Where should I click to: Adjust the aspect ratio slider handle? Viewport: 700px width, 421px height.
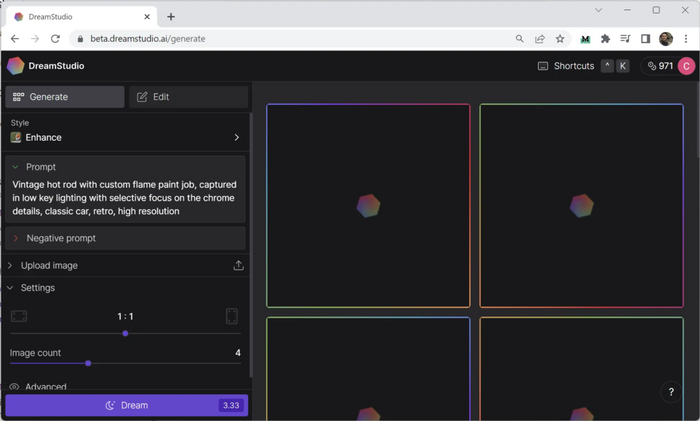point(125,333)
